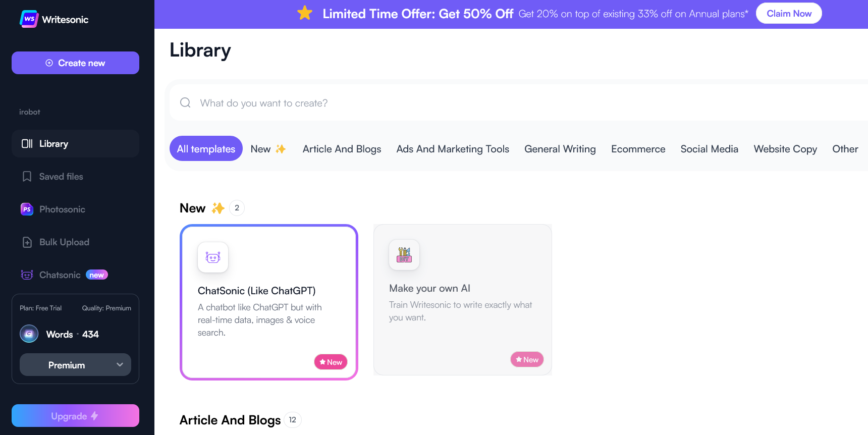Select the All templates tab
This screenshot has width=868, height=435.
tap(206, 148)
